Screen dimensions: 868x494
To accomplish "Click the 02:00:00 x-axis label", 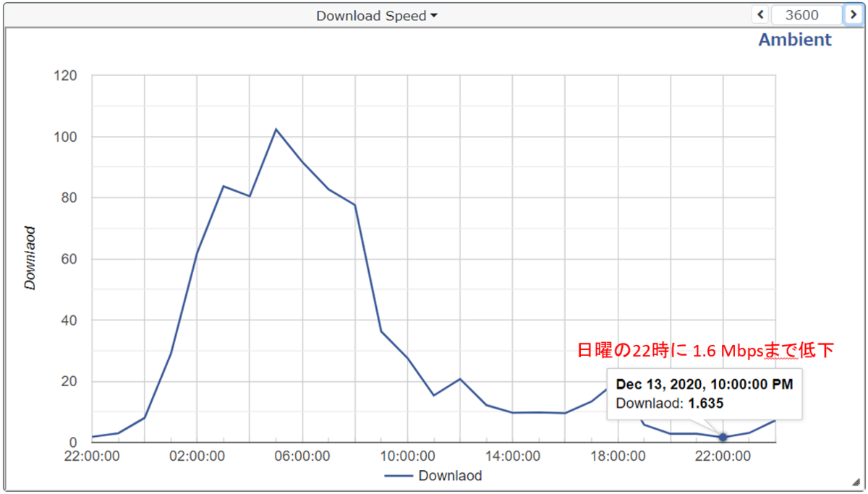I will point(197,457).
